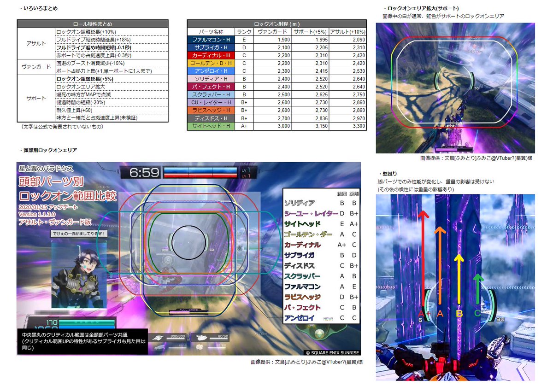553x392 pixels.
Task: Click the 'ロール特性まとめ' table header
Action: pyautogui.click(x=93, y=24)
